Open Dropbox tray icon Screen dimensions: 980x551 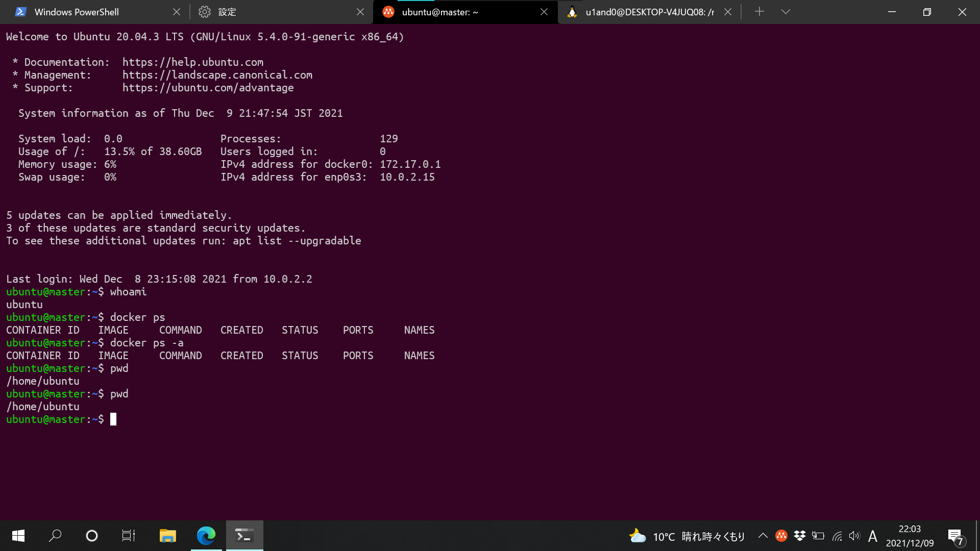click(800, 536)
